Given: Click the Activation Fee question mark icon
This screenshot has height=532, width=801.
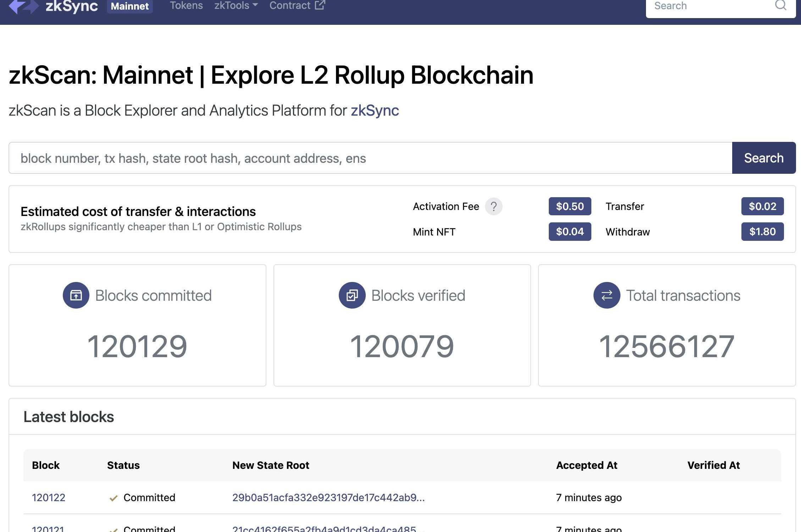Looking at the screenshot, I should (x=493, y=206).
